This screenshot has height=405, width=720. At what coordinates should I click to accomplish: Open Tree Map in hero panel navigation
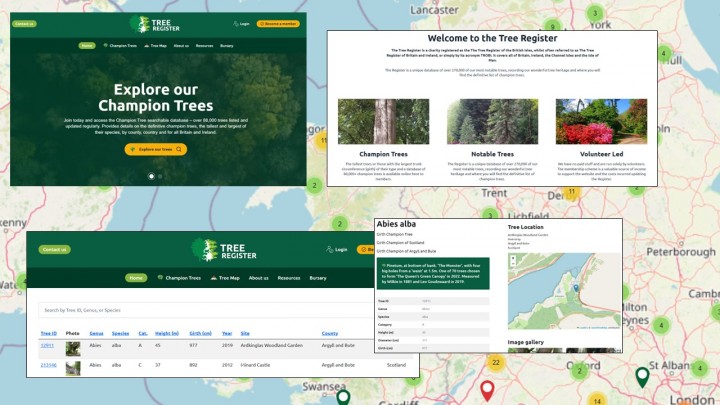156,45
